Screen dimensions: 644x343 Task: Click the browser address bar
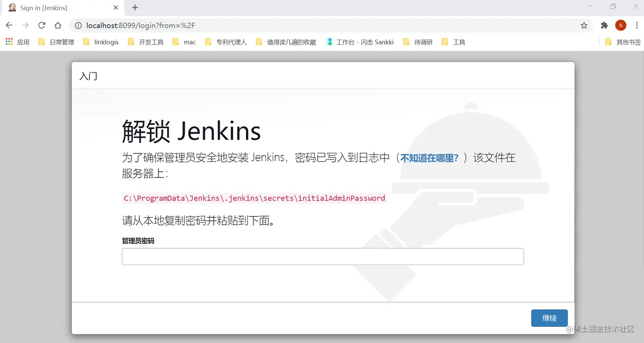[256, 26]
